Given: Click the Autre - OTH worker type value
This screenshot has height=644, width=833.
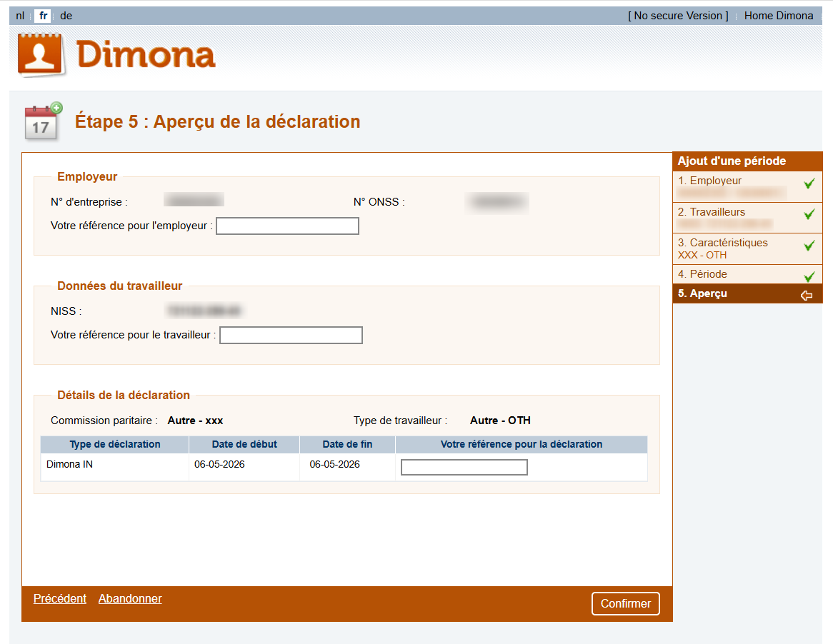Looking at the screenshot, I should [500, 421].
